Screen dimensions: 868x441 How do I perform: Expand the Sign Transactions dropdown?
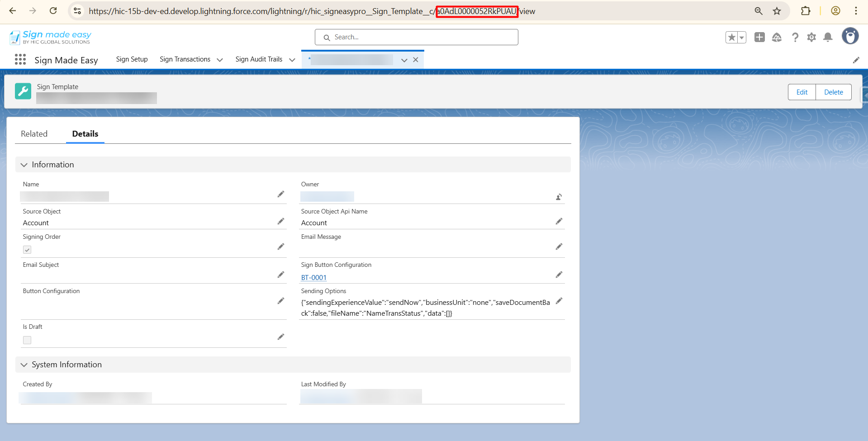coord(220,60)
